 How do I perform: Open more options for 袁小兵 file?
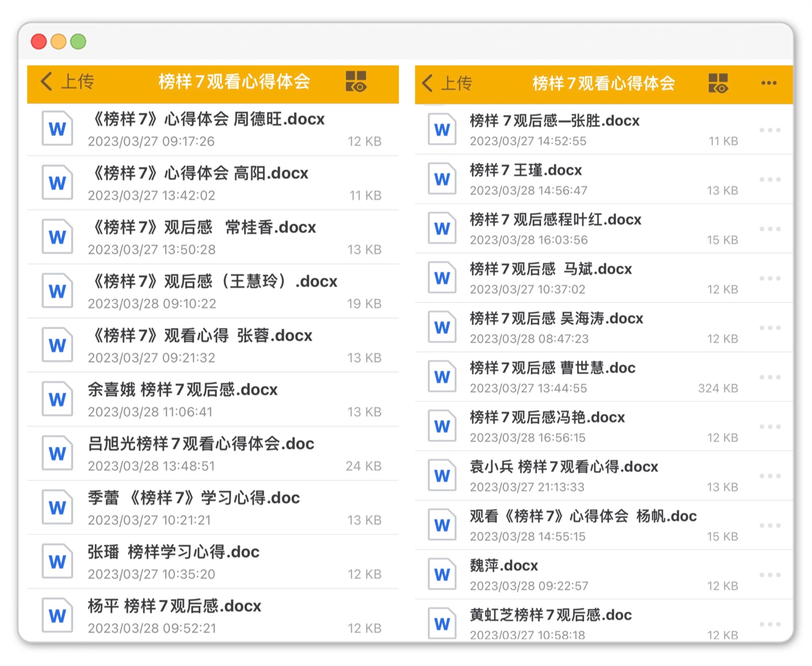pos(770,476)
